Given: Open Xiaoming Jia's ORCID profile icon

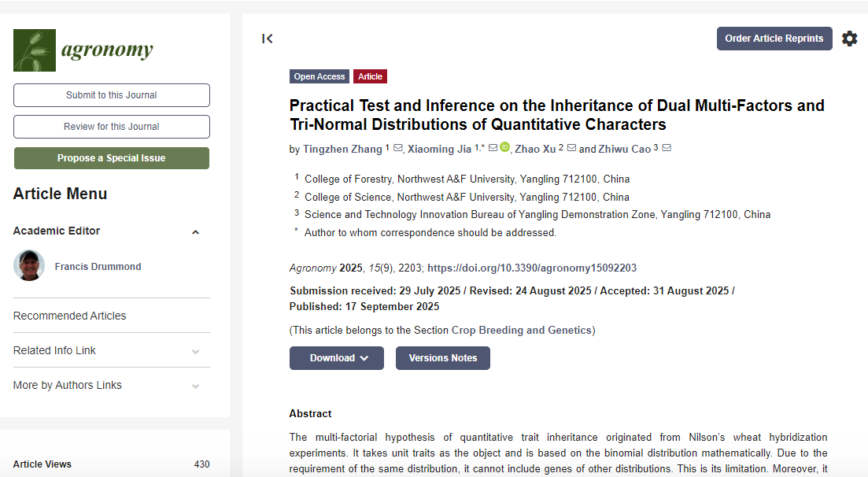Looking at the screenshot, I should 504,147.
